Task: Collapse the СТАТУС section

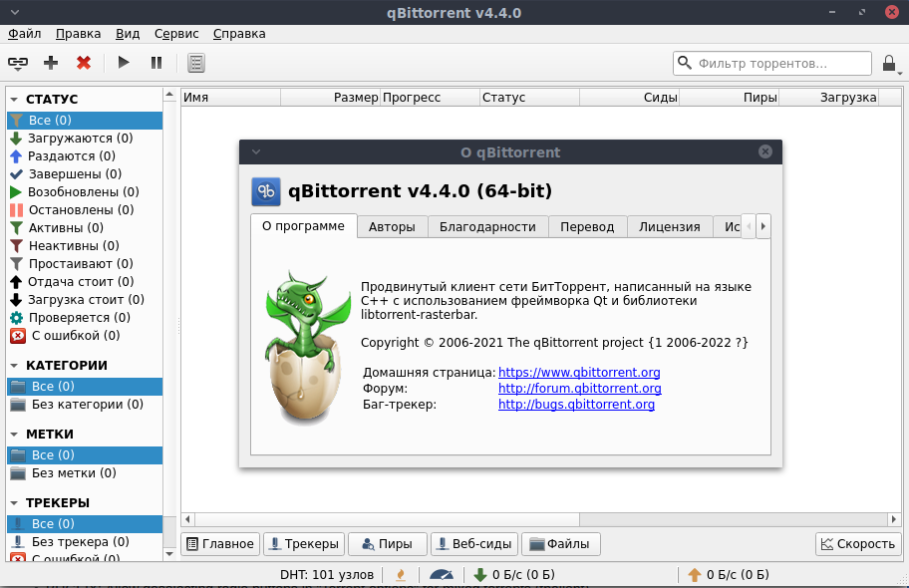Action: coord(15,100)
